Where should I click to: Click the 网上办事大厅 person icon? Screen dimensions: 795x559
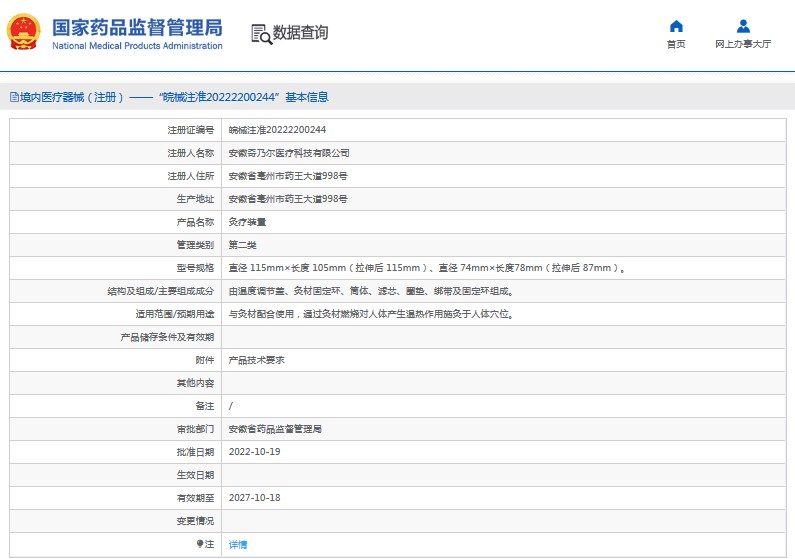743,26
